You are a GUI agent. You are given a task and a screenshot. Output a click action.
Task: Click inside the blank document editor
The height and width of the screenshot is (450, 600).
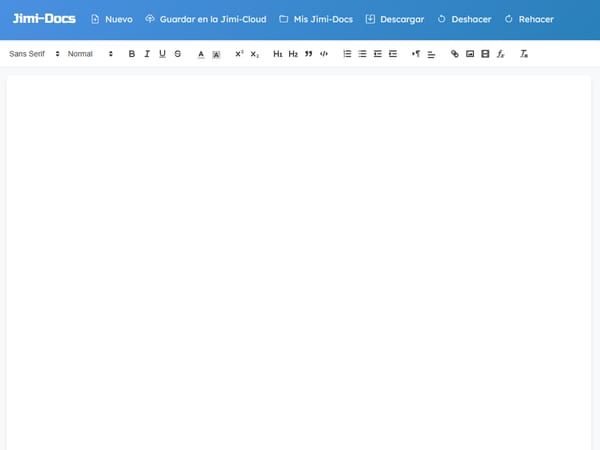click(299, 262)
